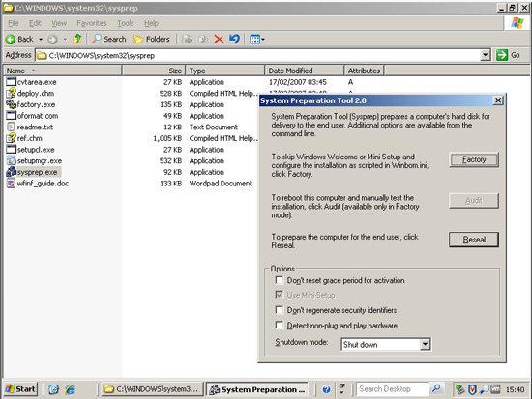Click the security shield tray icon
This screenshot has width=532, height=399.
[472, 389]
